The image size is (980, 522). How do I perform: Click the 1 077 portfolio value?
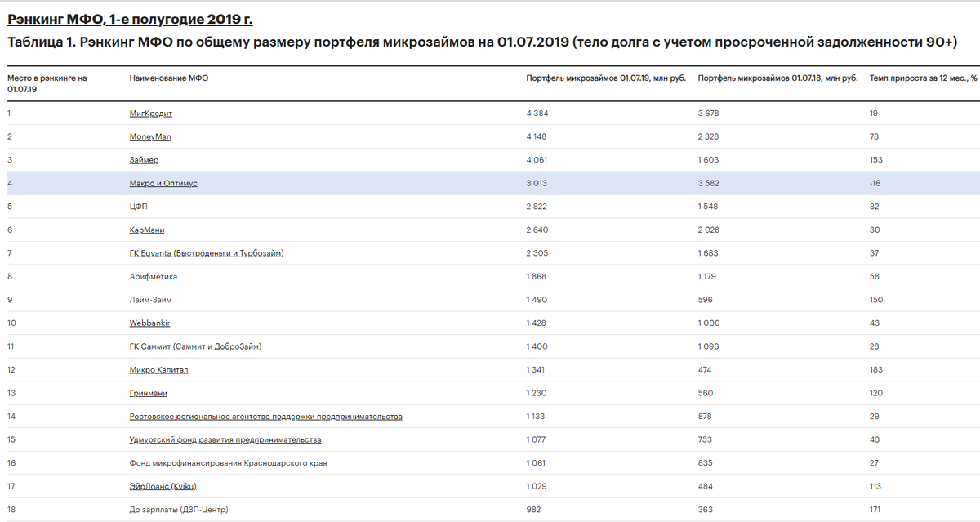[x=537, y=439]
